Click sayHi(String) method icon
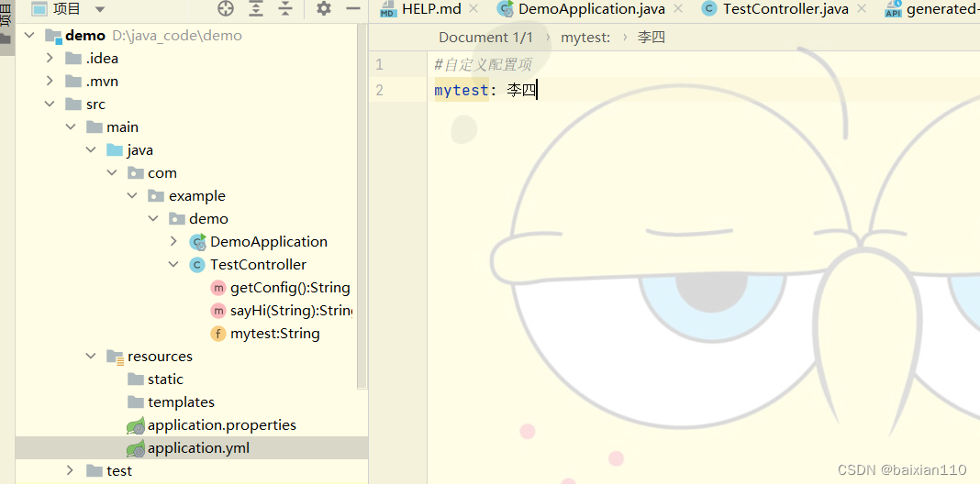This screenshot has width=980, height=484. (217, 311)
